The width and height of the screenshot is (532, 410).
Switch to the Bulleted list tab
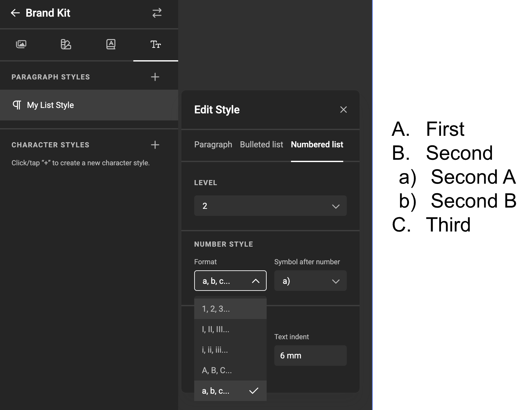(262, 144)
